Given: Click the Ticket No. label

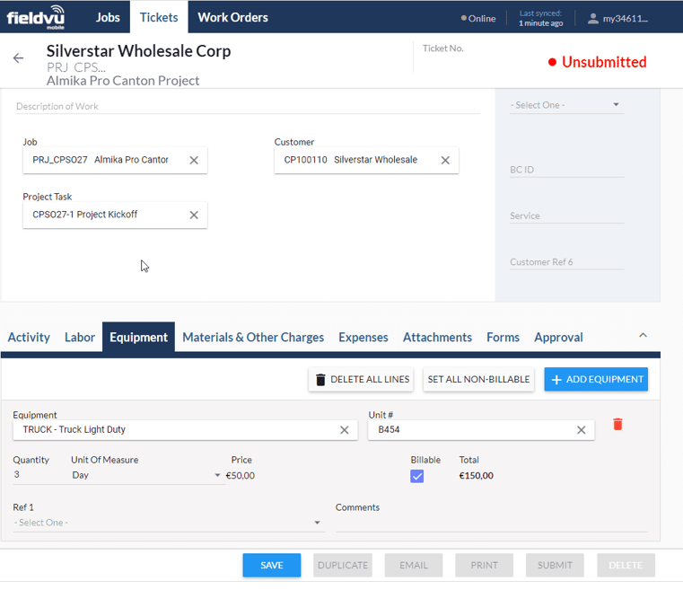Looking at the screenshot, I should point(443,48).
